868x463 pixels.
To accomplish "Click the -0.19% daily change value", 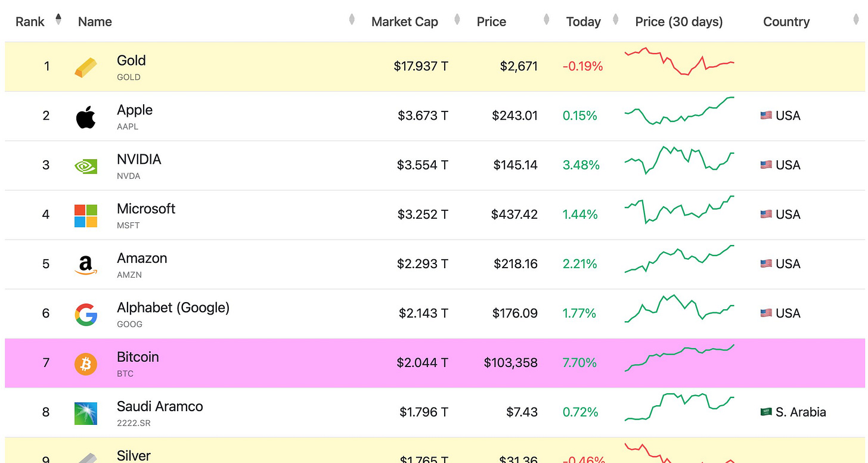I will (x=582, y=66).
